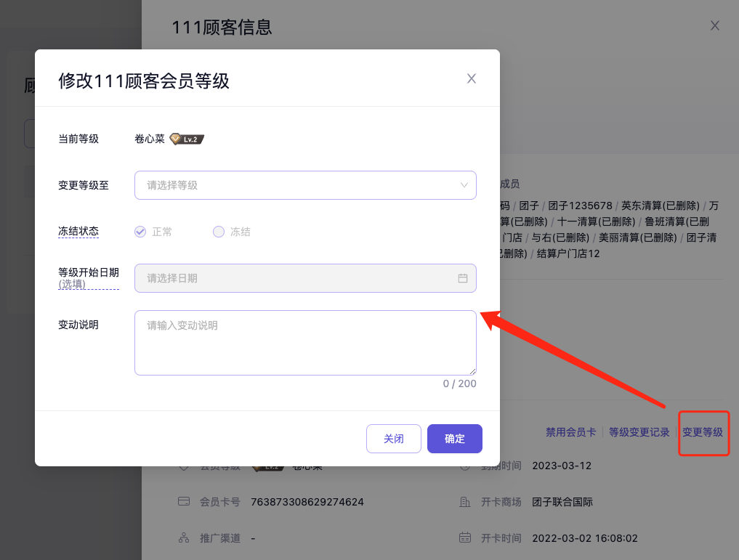The width and height of the screenshot is (739, 560).
Task: Click the calendar icon beside 开卡时间
Action: [x=465, y=538]
